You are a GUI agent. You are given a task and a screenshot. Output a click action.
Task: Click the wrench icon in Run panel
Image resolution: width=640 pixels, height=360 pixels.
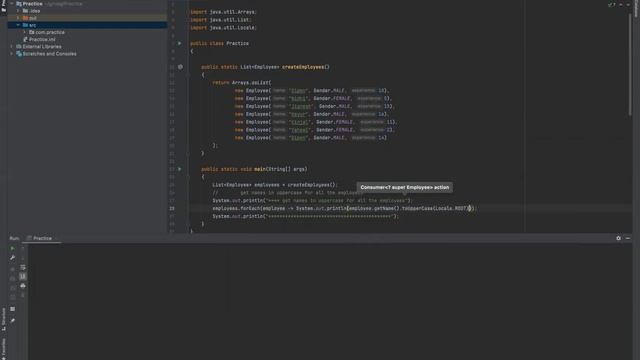[x=12, y=258]
